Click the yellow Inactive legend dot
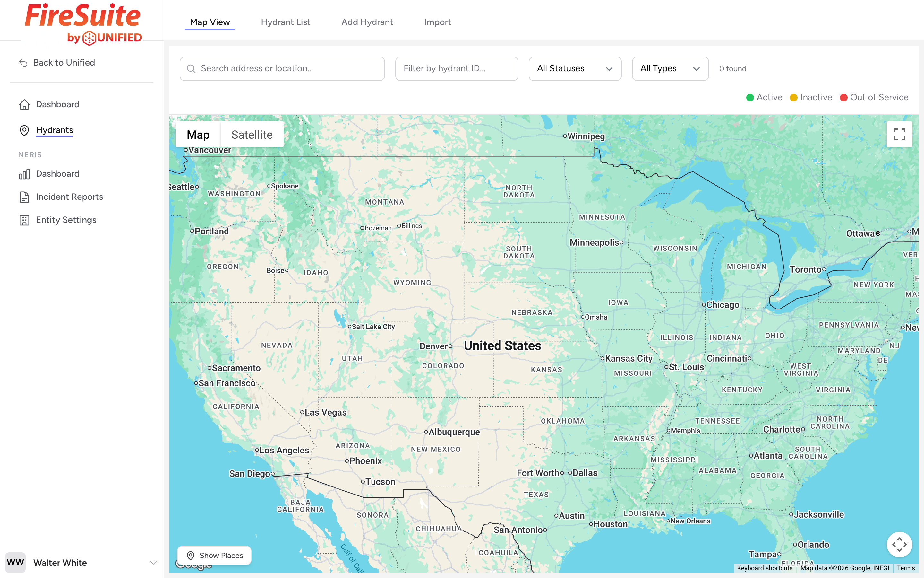924x578 pixels. (793, 98)
